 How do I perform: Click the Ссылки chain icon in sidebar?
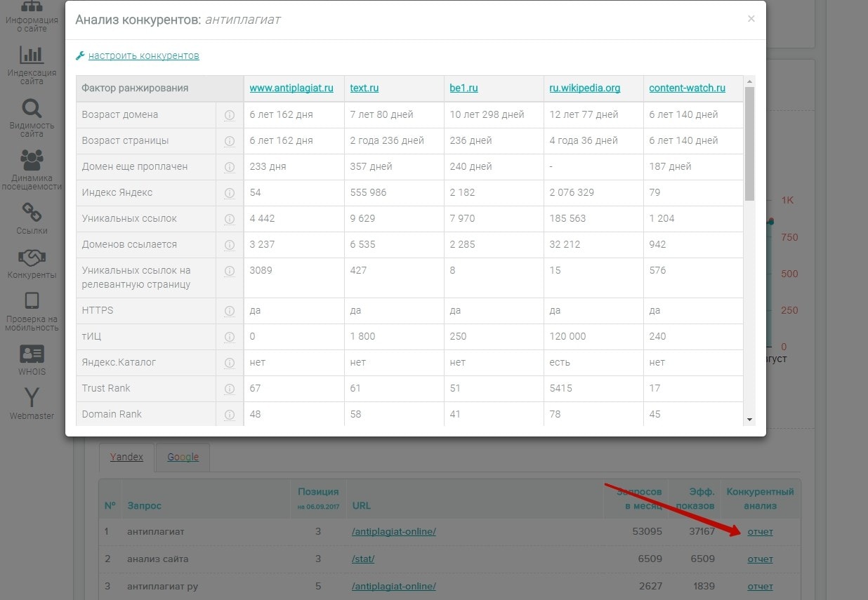pos(32,213)
